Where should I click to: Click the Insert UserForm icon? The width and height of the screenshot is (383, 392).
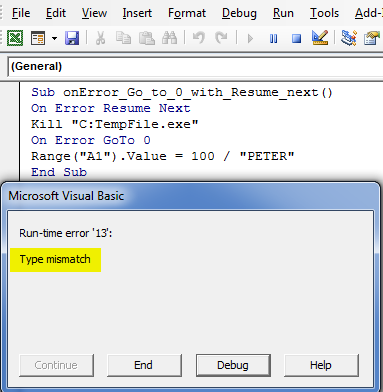(x=38, y=38)
